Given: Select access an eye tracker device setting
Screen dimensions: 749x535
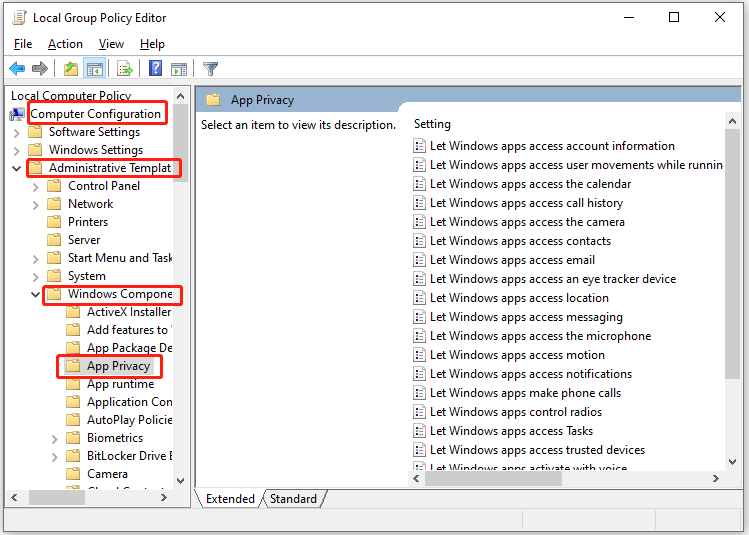Looking at the screenshot, I should pyautogui.click(x=553, y=279).
